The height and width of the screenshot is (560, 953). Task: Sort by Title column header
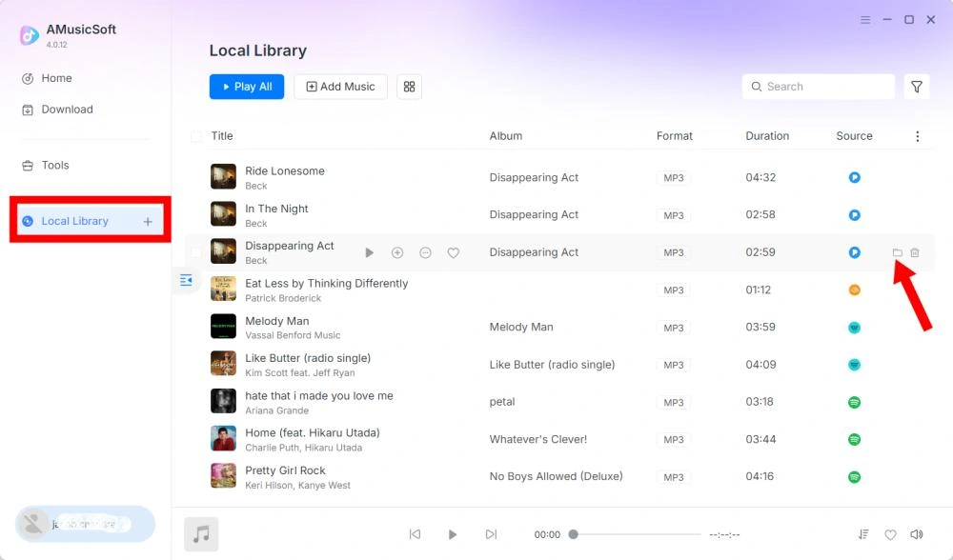(x=222, y=136)
